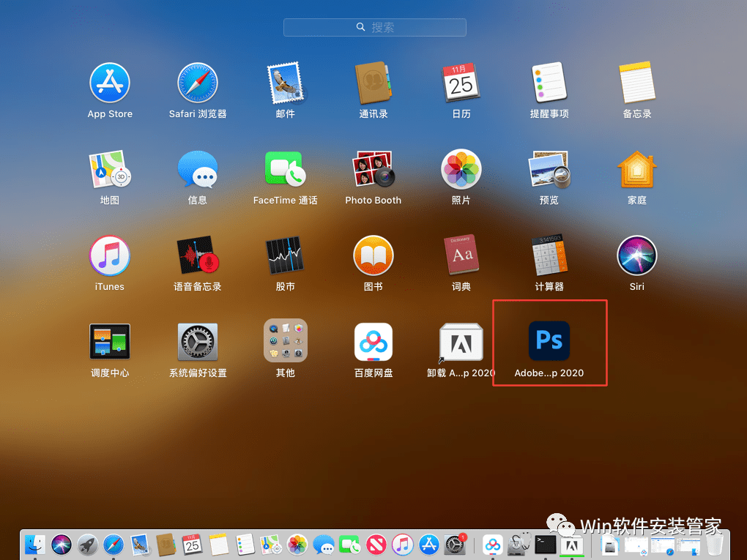Open FaceTime 通话 in Launchpad
This screenshot has height=560, width=747.
point(286,170)
